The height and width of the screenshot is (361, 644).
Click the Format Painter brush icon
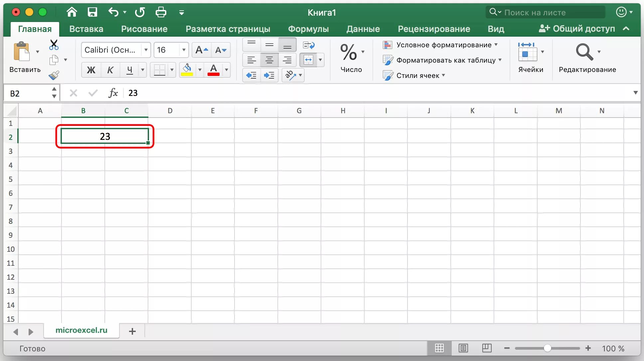[x=54, y=75]
